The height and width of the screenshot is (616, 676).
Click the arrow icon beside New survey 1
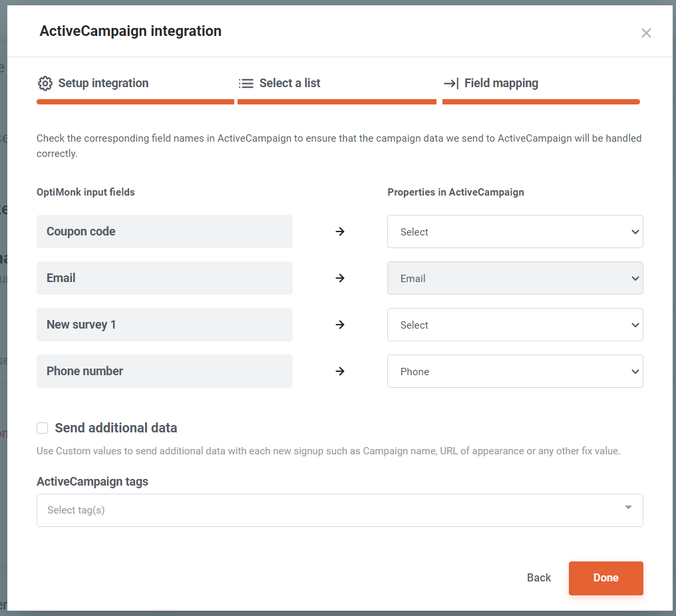tap(340, 325)
